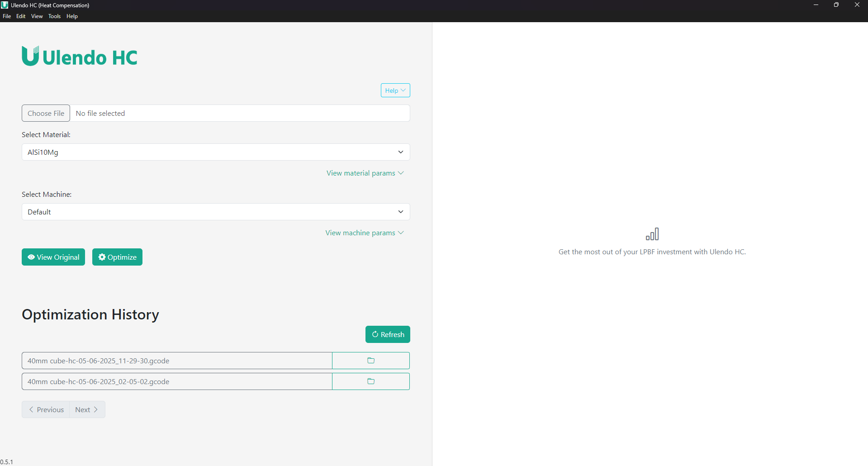The width and height of the screenshot is (868, 466).
Task: Expand View machine params
Action: [x=365, y=233]
